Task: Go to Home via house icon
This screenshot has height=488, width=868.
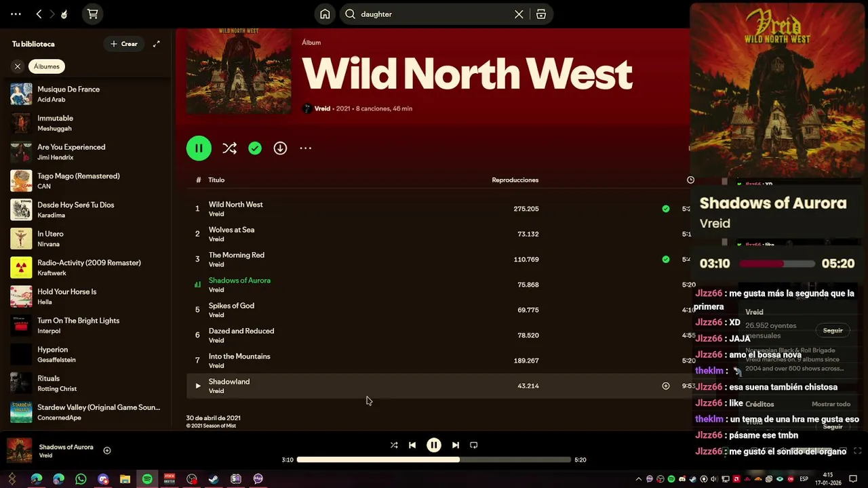Action: pyautogui.click(x=325, y=14)
